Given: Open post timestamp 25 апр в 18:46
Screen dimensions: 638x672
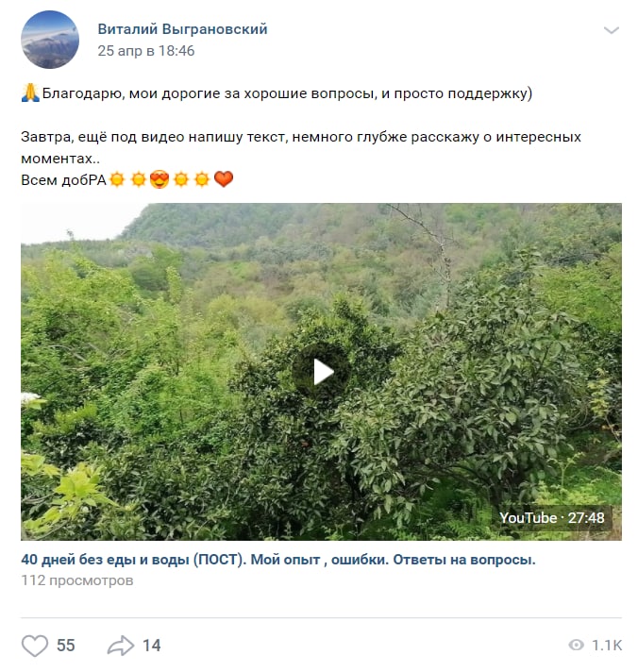Looking at the screenshot, I should click(x=145, y=51).
